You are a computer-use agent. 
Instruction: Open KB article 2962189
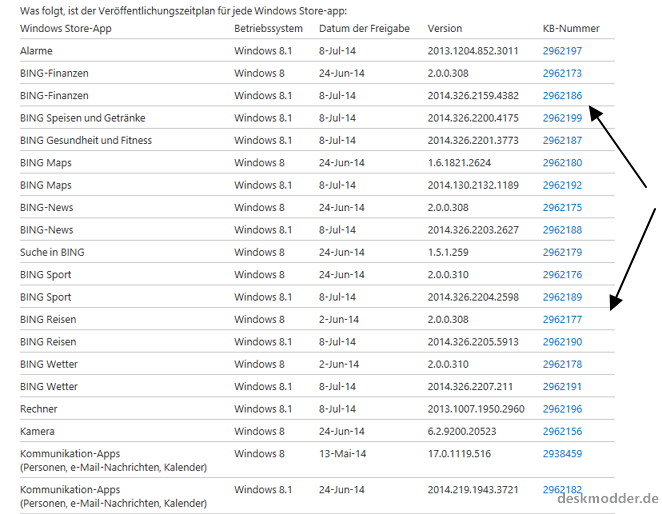(562, 297)
